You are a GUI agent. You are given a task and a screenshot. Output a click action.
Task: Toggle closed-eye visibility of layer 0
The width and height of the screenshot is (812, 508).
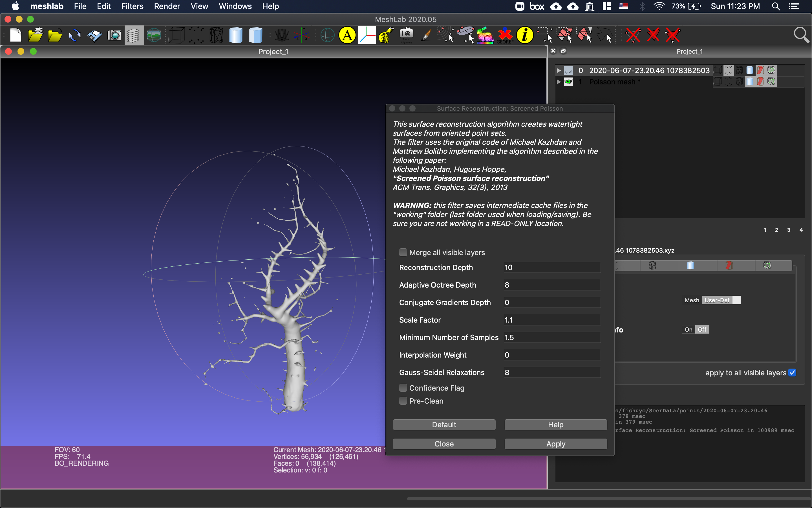568,71
